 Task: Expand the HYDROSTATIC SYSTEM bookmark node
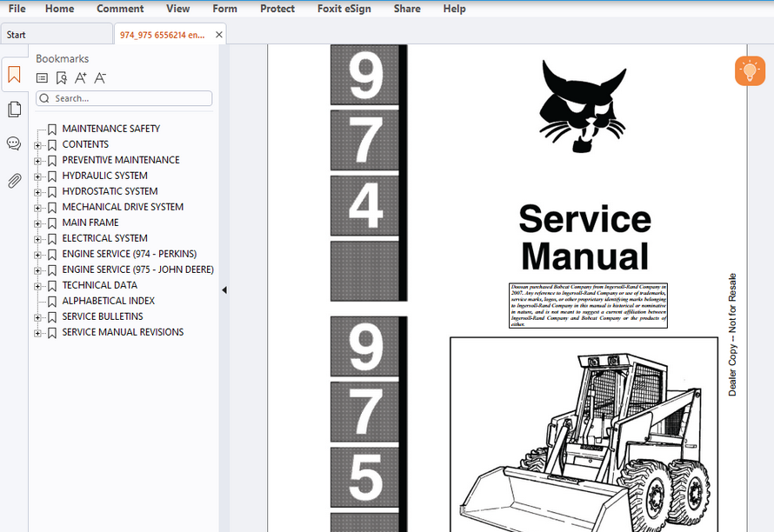[x=37, y=192]
